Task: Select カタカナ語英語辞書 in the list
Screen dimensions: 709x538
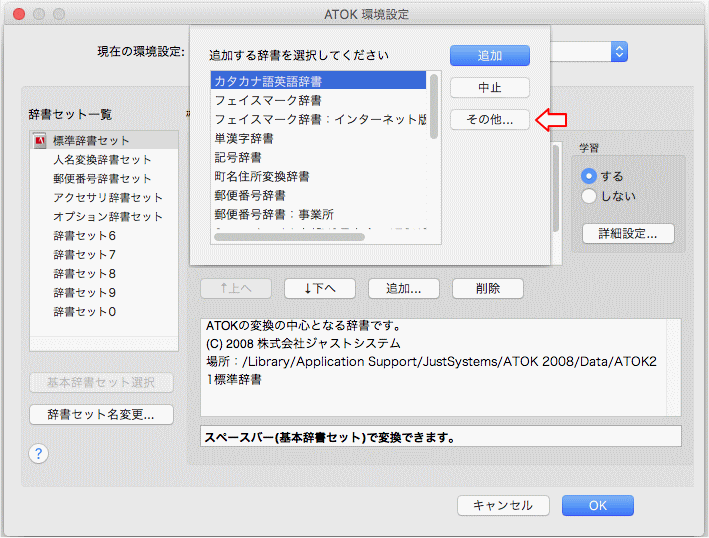Action: 318,81
